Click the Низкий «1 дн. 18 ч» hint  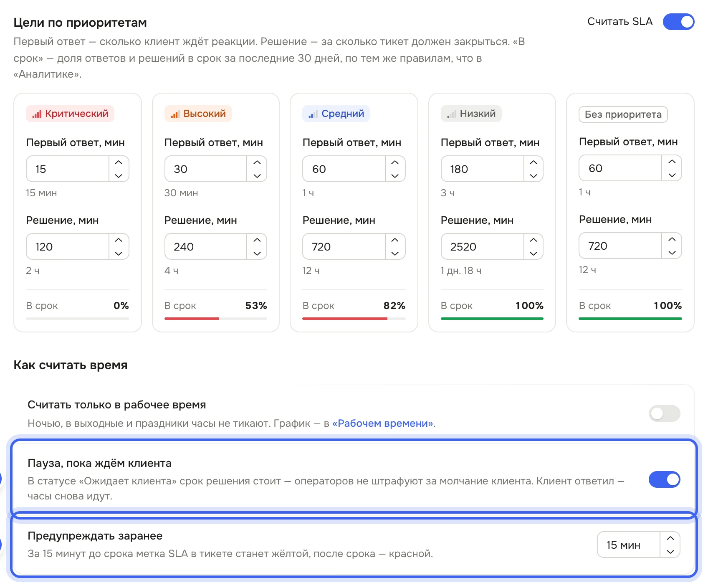point(461,271)
